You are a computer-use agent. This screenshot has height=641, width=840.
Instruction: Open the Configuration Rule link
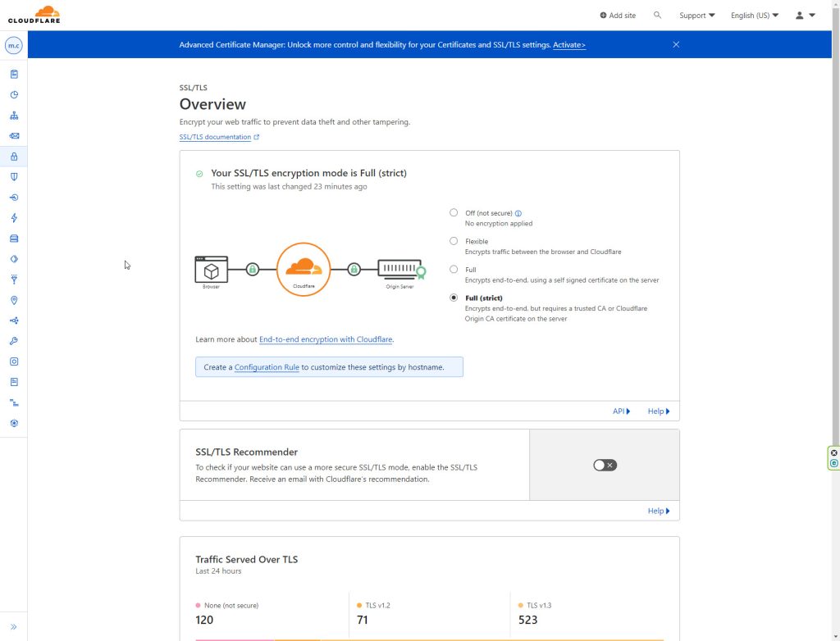[267, 367]
